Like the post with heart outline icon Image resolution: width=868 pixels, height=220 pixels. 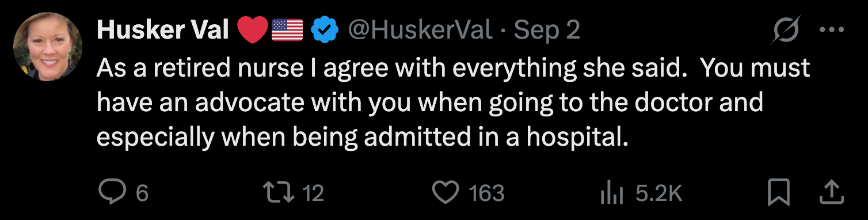[446, 193]
